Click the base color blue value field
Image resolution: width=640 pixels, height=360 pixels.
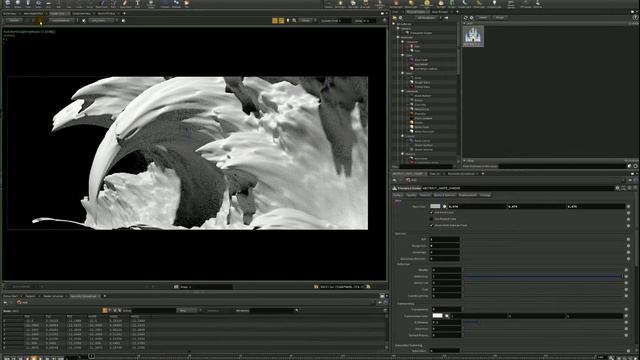point(596,207)
